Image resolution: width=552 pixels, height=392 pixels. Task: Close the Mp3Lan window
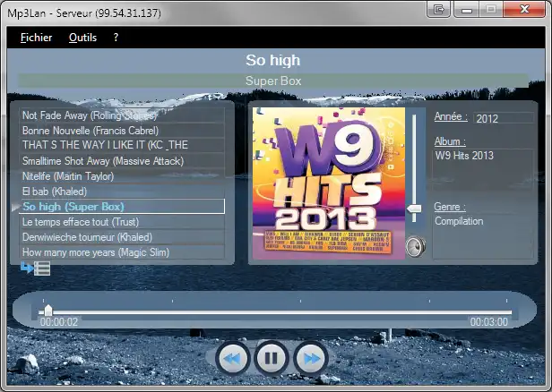point(524,9)
